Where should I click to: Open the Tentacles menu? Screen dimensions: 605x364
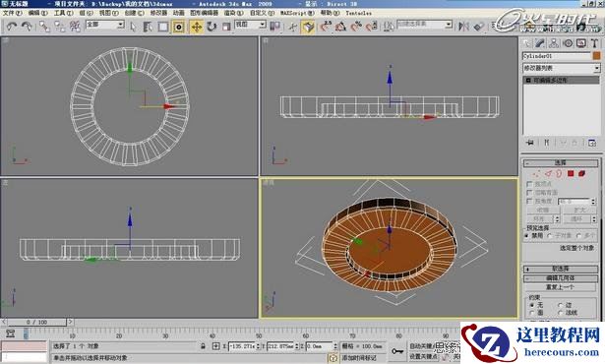coord(358,13)
